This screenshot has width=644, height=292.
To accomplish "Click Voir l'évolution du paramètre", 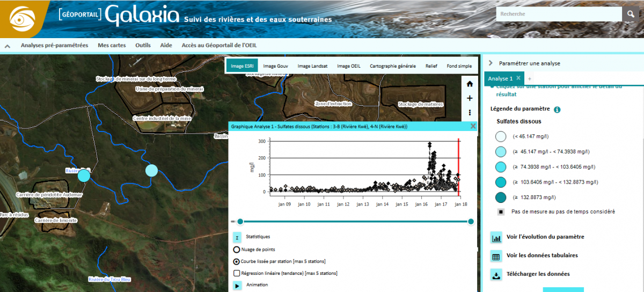I will pos(545,237).
